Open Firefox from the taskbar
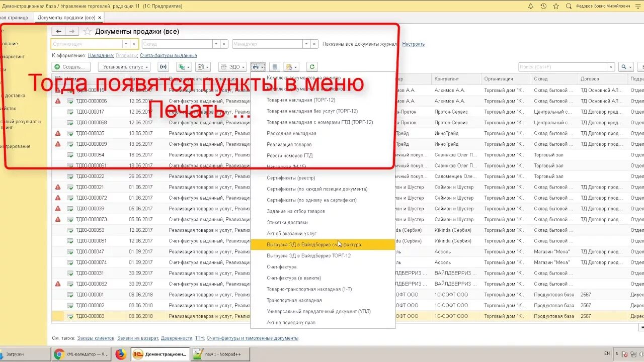The width and height of the screenshot is (644, 362). pos(120,354)
